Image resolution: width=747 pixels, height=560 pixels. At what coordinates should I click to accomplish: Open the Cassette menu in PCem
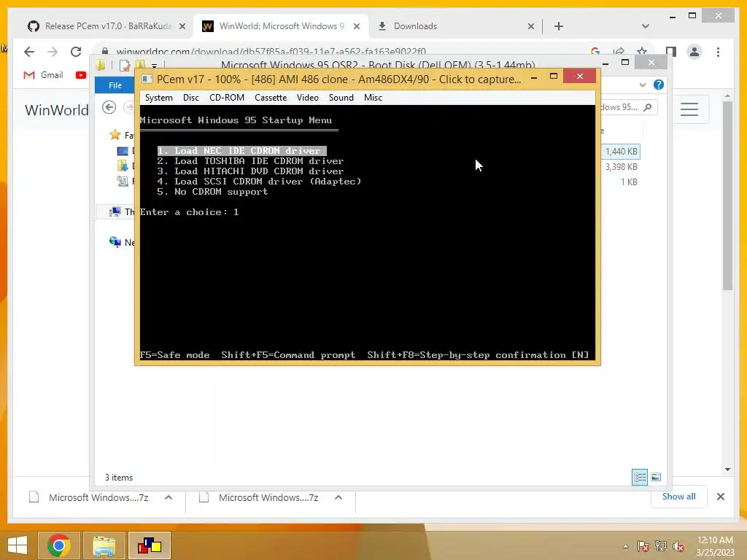[271, 98]
